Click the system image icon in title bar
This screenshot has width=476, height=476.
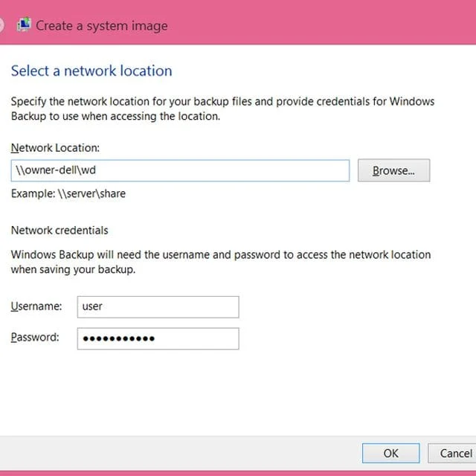pos(24,25)
